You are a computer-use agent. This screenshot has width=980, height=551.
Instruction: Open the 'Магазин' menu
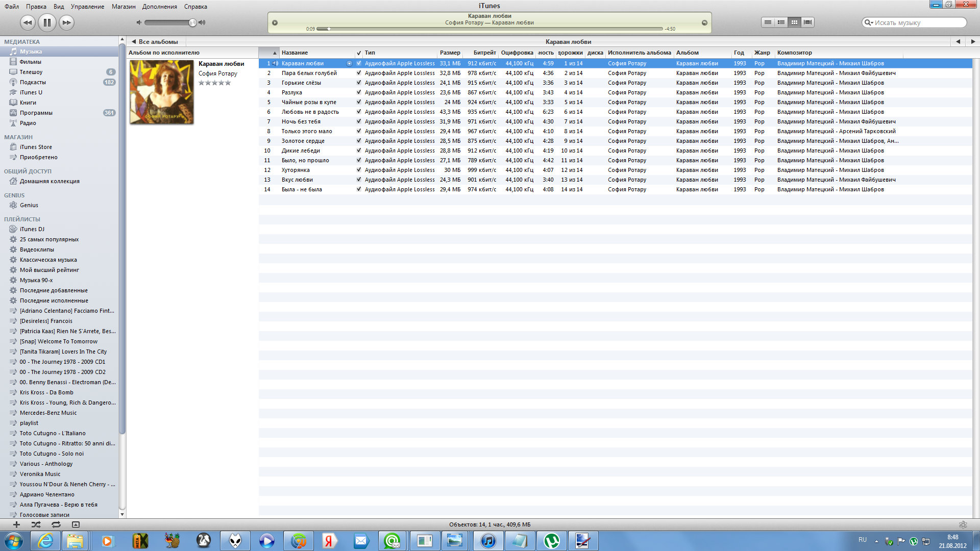(x=124, y=7)
